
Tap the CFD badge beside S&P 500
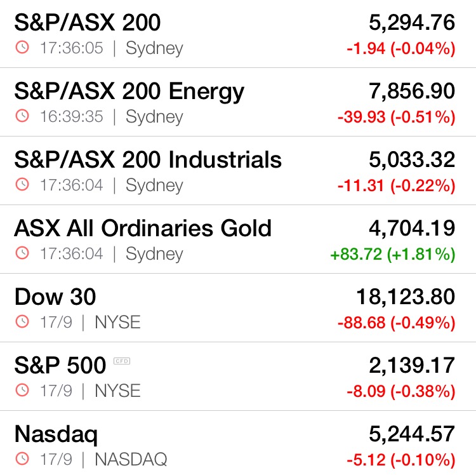pos(122,361)
